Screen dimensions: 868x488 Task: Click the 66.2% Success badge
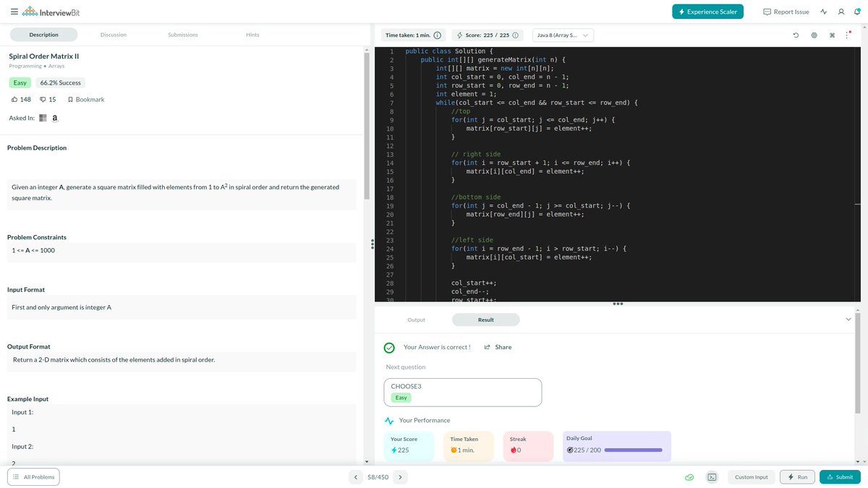click(61, 83)
